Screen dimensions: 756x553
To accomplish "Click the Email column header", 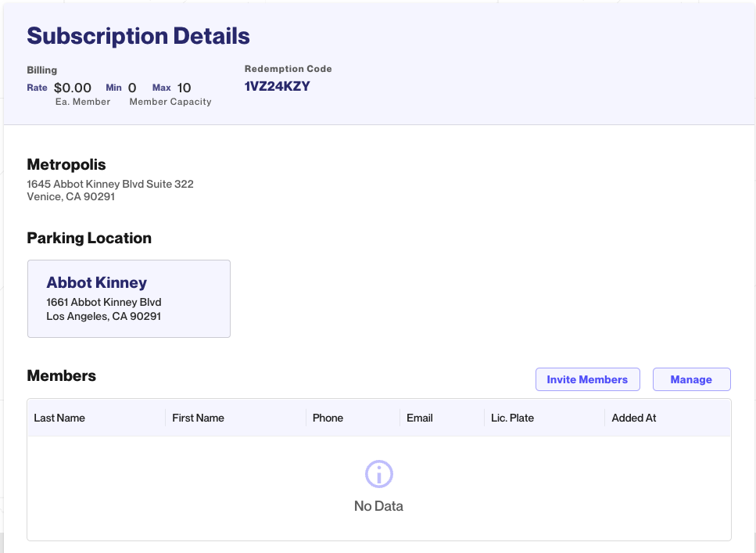I will tap(420, 418).
